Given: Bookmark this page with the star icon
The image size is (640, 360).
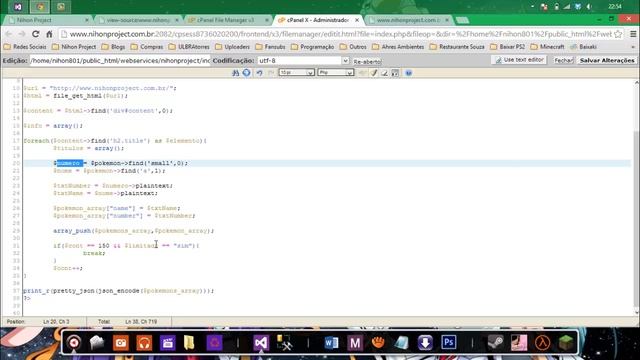Looking at the screenshot, I should pos(618,34).
